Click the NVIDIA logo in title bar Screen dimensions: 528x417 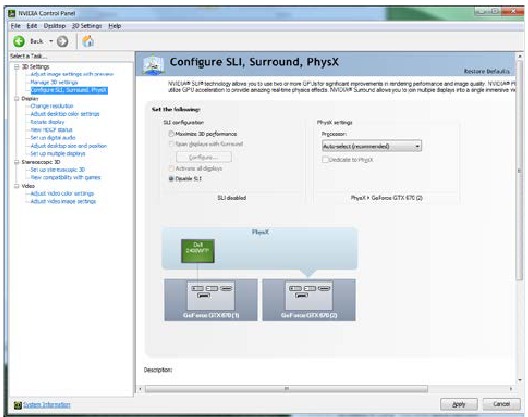12,13
